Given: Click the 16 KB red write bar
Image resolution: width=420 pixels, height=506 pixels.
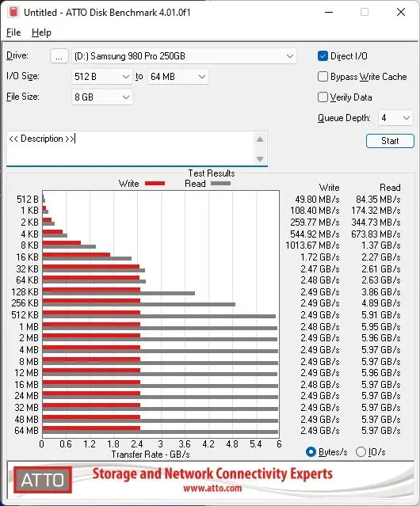Looking at the screenshot, I should pos(76,255).
